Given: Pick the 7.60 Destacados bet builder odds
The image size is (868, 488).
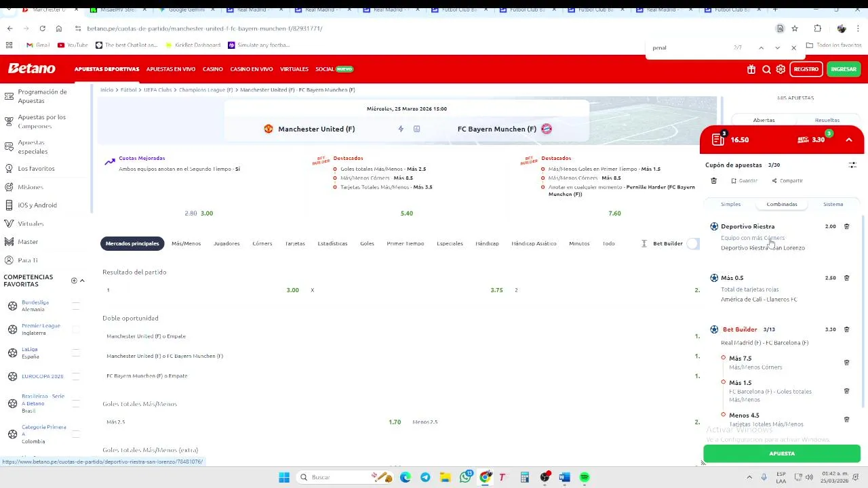Looking at the screenshot, I should click(x=614, y=213).
